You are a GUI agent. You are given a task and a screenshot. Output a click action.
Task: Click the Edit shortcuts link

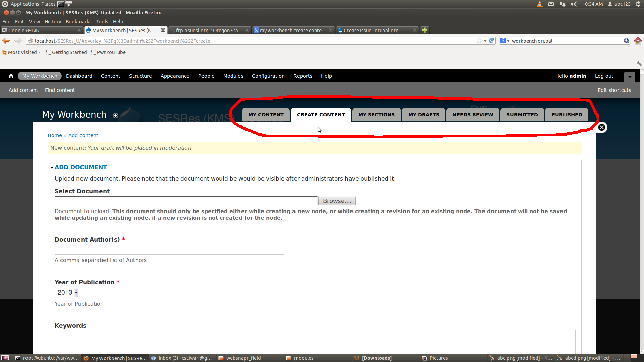coord(614,90)
